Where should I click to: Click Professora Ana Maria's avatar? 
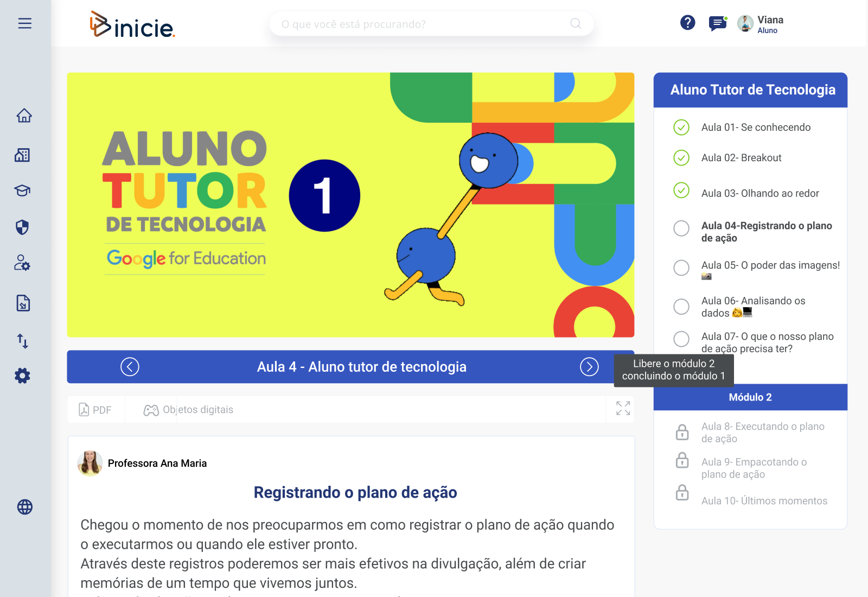click(x=90, y=463)
